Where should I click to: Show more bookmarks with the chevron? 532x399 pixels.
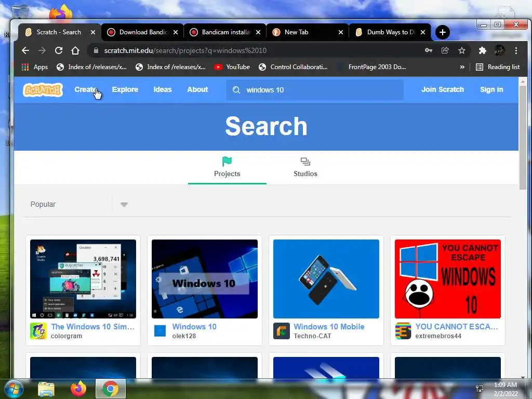point(462,67)
